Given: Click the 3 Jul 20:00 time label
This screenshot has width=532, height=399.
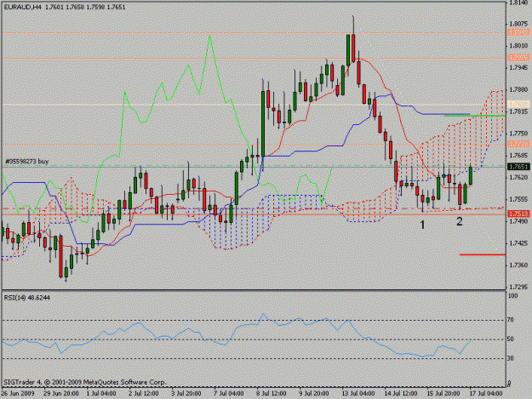Looking at the screenshot, I should point(186,393).
